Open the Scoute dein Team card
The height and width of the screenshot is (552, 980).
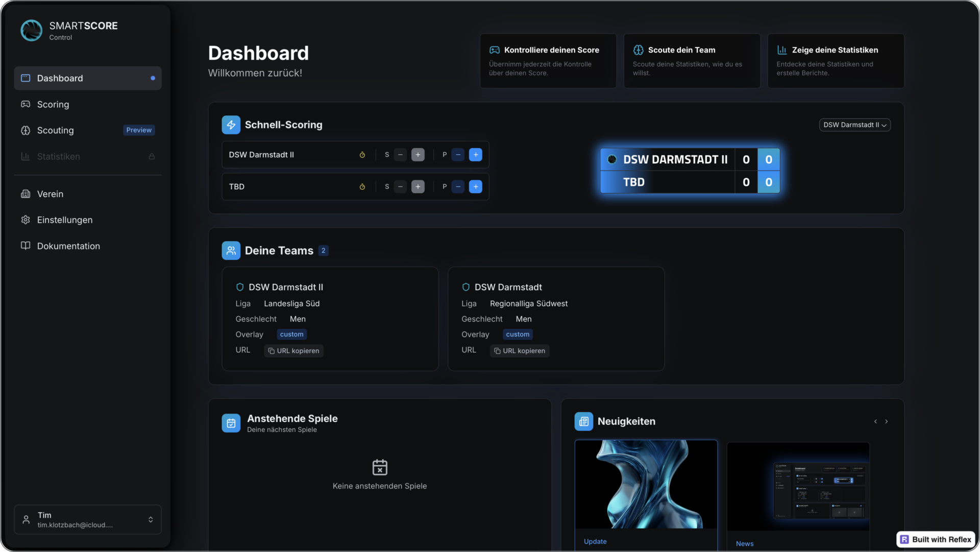(692, 61)
